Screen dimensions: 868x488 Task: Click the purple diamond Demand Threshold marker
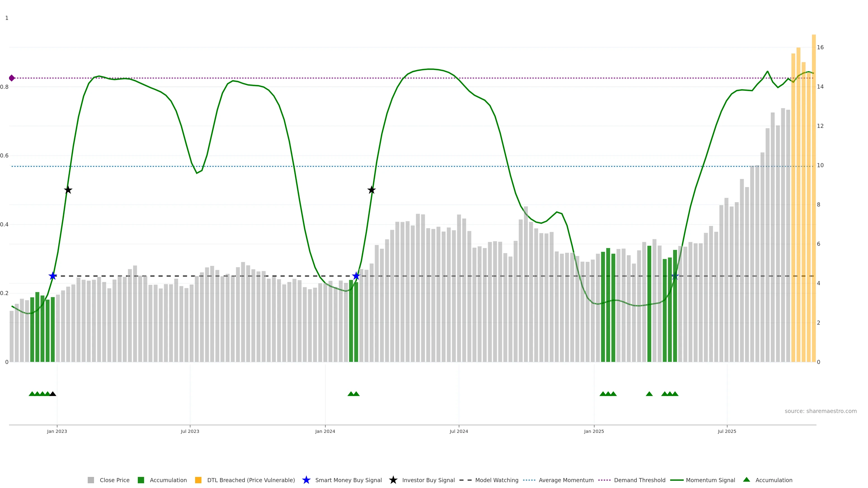click(12, 78)
